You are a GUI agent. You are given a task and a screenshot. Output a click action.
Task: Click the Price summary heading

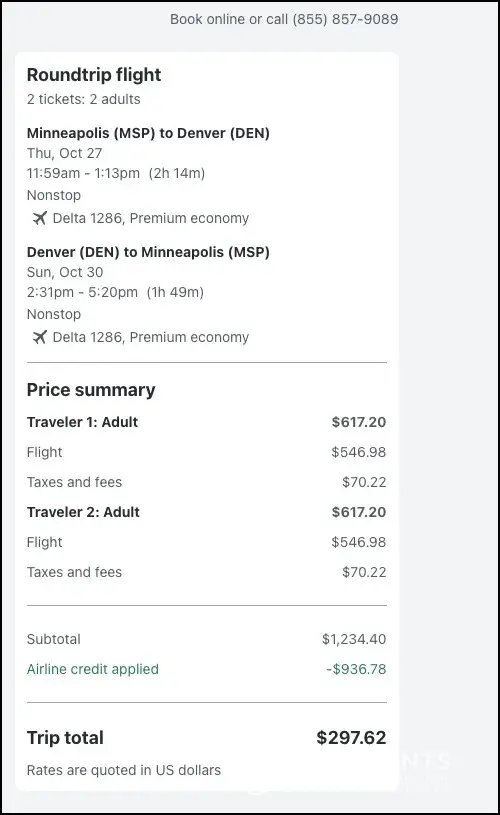[x=91, y=390]
